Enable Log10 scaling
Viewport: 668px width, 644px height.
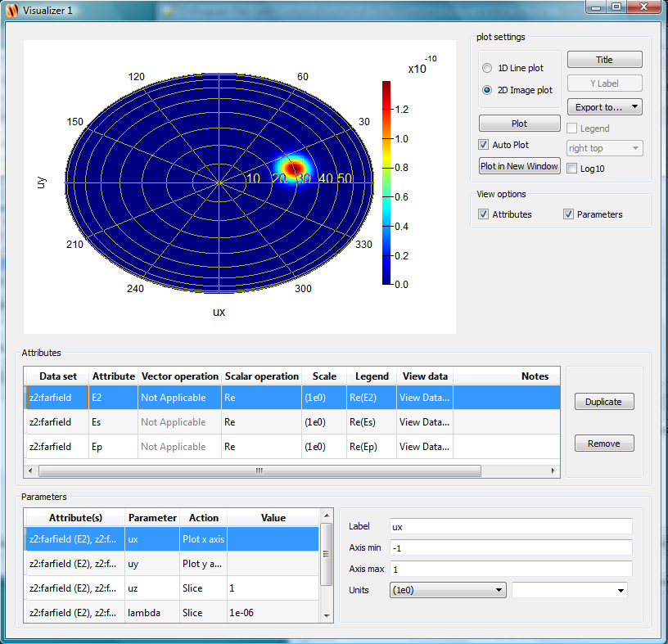pyautogui.click(x=571, y=168)
